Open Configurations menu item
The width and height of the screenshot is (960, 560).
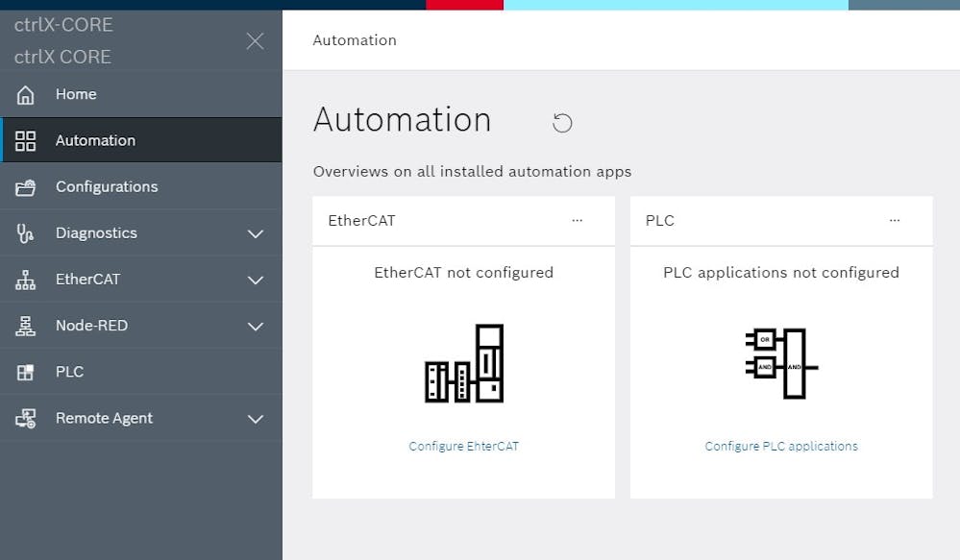tap(141, 186)
